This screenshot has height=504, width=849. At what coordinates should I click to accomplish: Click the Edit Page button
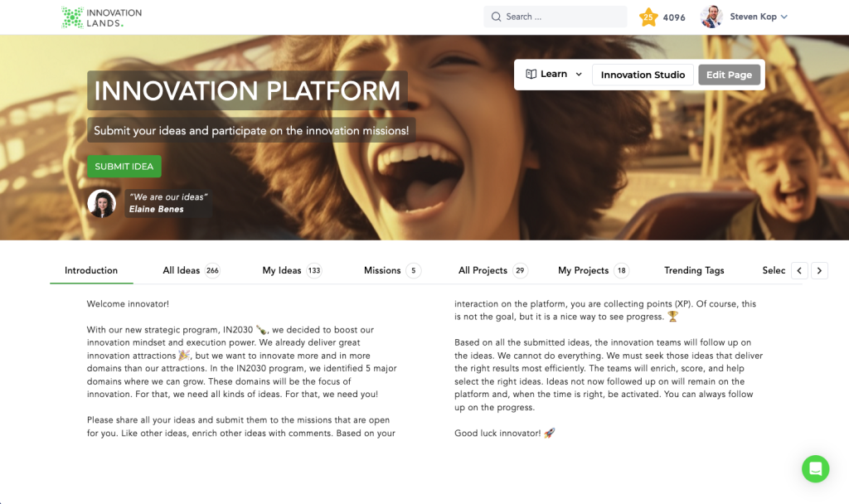729,74
